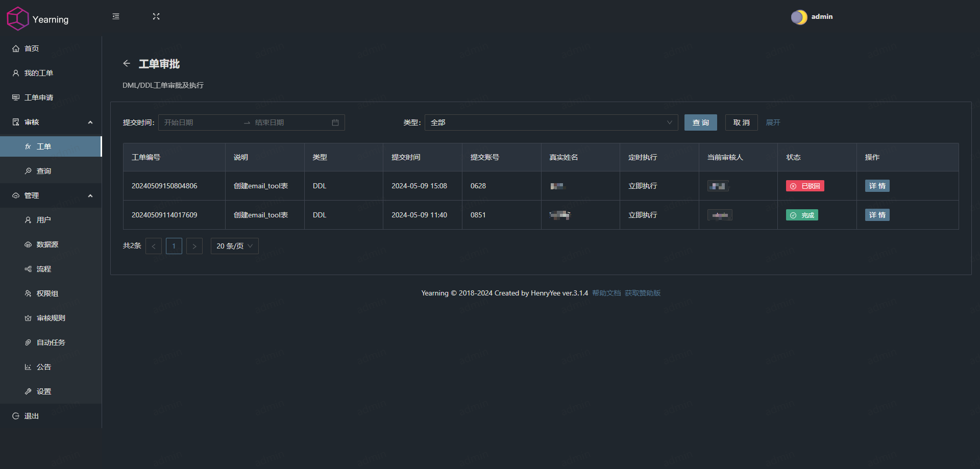
Task: Collapse the 审核 sidebar submenu
Action: pyautogui.click(x=90, y=122)
